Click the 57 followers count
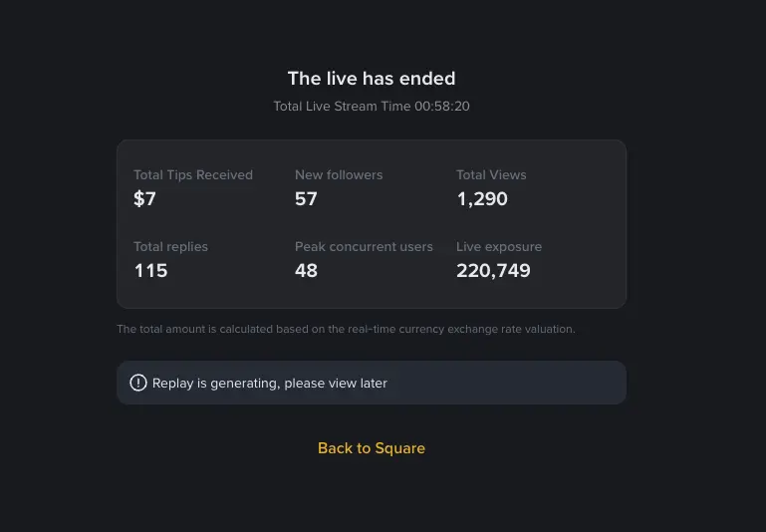Screen dimensions: 766x532 coord(306,199)
